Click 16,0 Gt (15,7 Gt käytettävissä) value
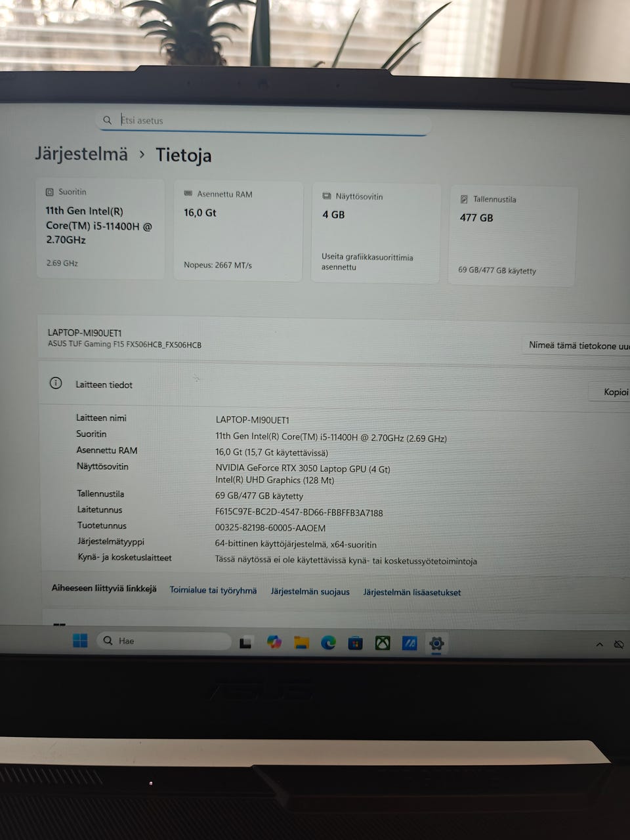 coord(272,453)
